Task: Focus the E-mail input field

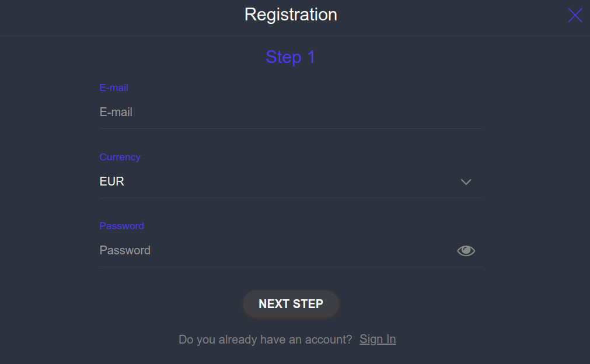Action: click(x=290, y=112)
